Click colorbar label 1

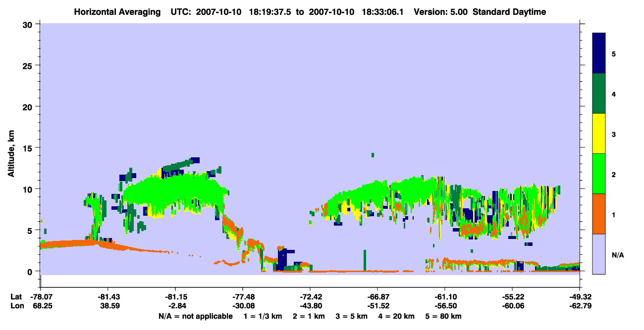click(x=614, y=215)
